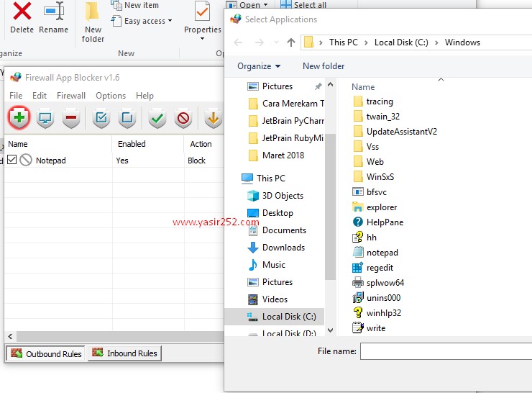The width and height of the screenshot is (532, 393).
Task: Click the Add Process monitor shield icon
Action: 45,118
